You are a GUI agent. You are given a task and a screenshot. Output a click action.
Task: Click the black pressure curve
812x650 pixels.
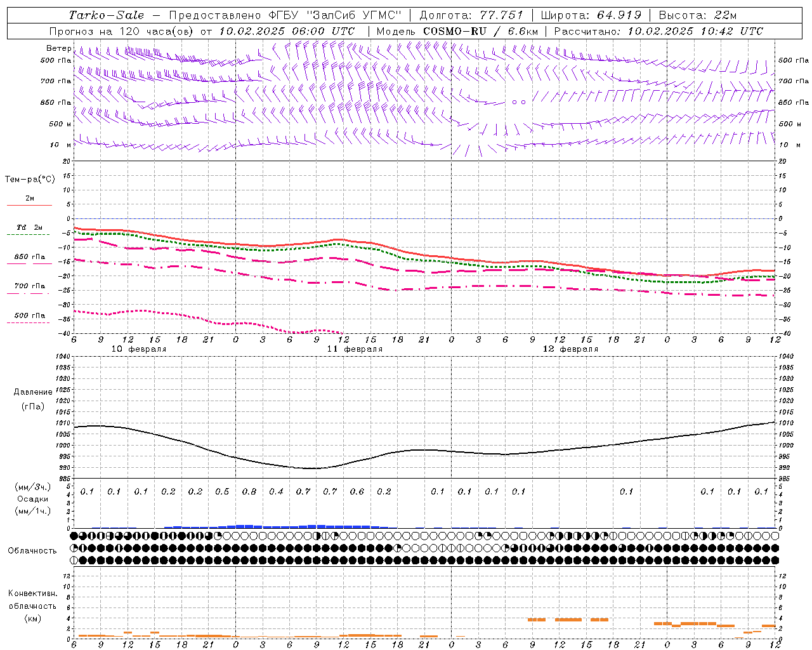(x=424, y=446)
